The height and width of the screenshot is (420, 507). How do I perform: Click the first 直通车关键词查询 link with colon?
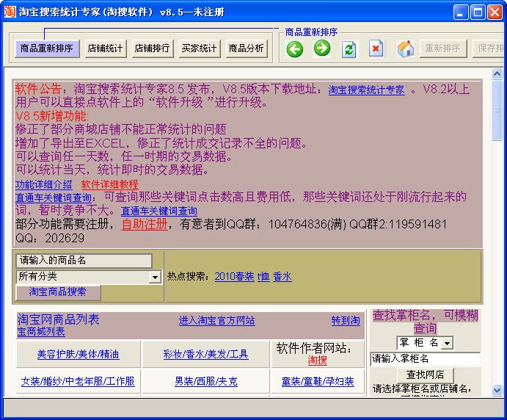coord(54,198)
